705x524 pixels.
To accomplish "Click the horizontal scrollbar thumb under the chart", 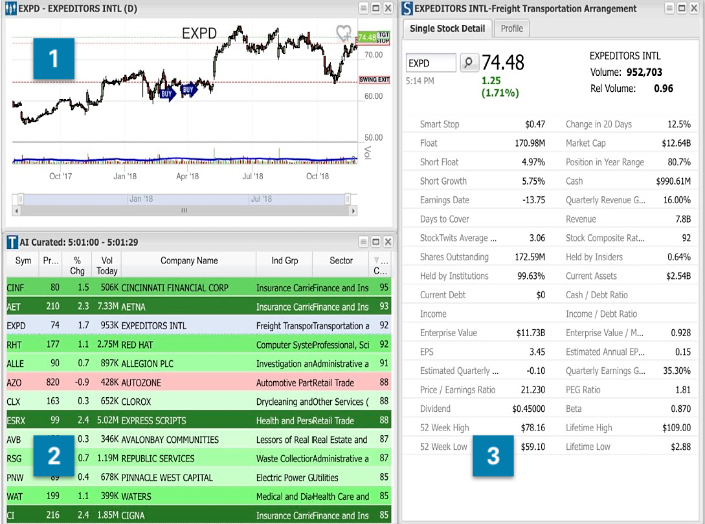I will pos(184,210).
